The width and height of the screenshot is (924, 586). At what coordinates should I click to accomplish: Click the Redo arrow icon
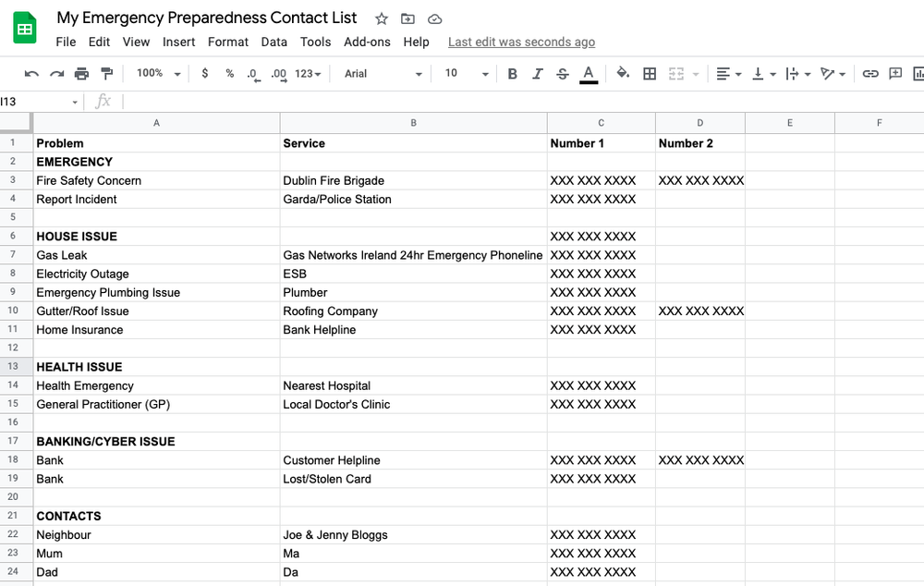coord(56,74)
